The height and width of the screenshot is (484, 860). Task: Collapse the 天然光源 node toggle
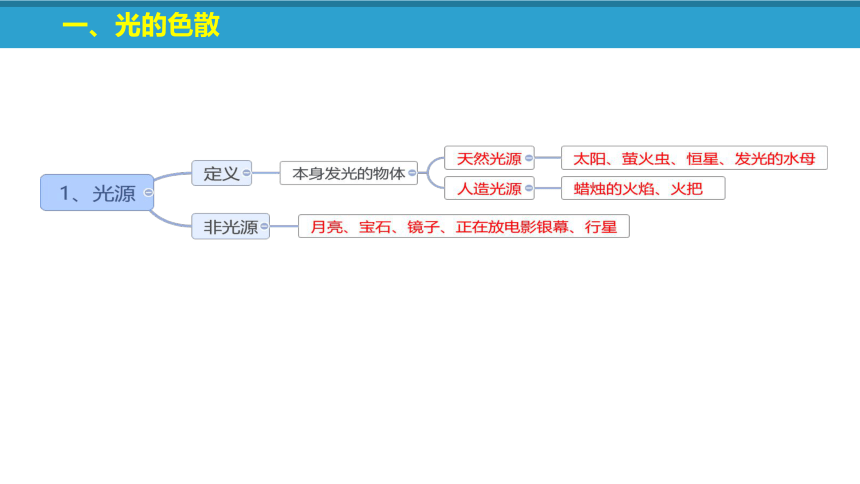pyautogui.click(x=529, y=158)
